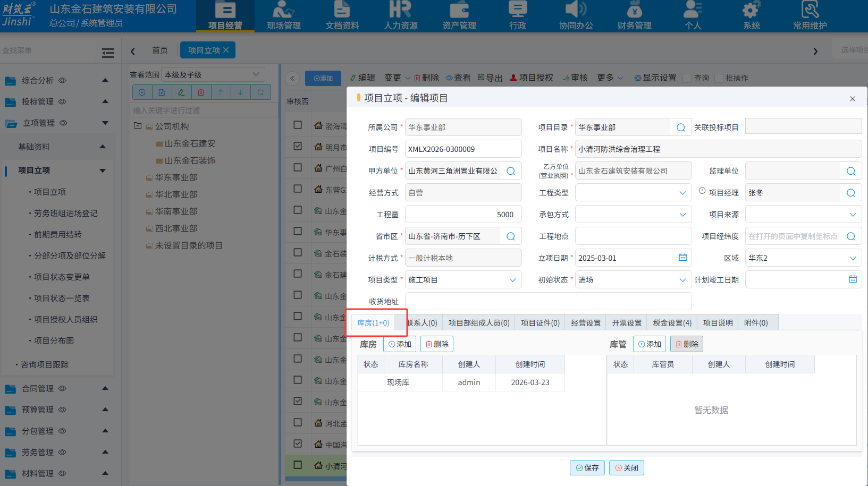Viewport: 868px width, 486px height.
Task: Open the 常用维护 module icon
Action: [810, 15]
